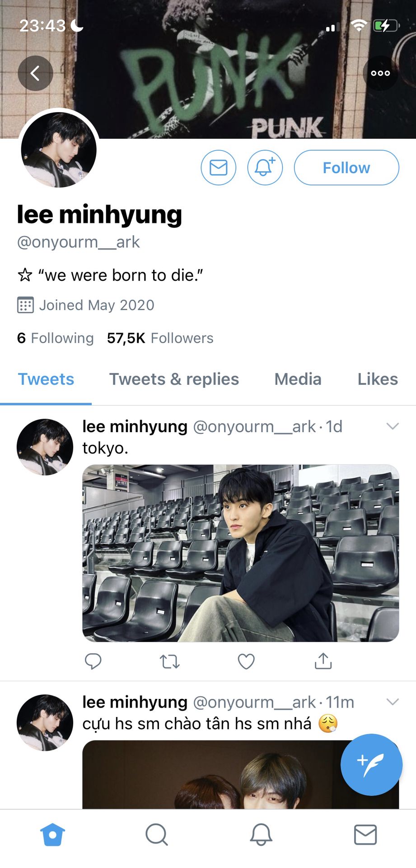Turn on notifications with bell-plus icon

(265, 168)
